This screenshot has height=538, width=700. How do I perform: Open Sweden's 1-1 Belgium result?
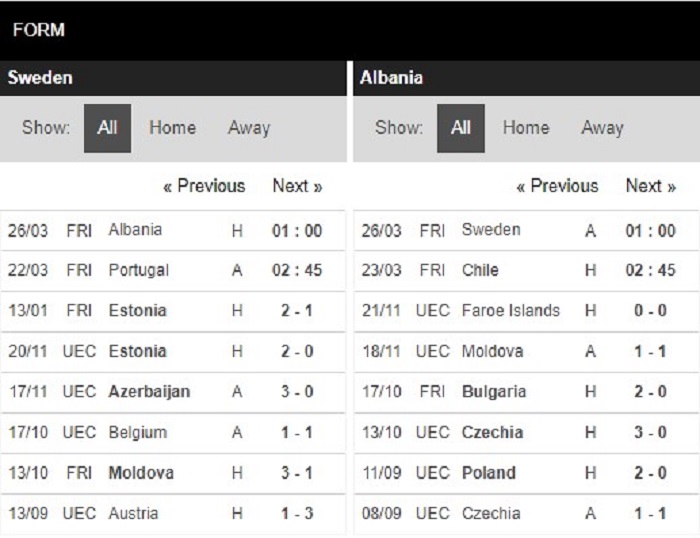[x=173, y=433]
